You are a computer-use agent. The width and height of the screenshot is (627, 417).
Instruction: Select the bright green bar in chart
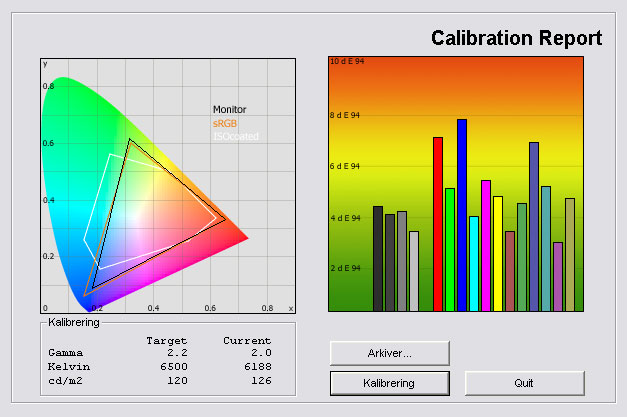click(450, 249)
